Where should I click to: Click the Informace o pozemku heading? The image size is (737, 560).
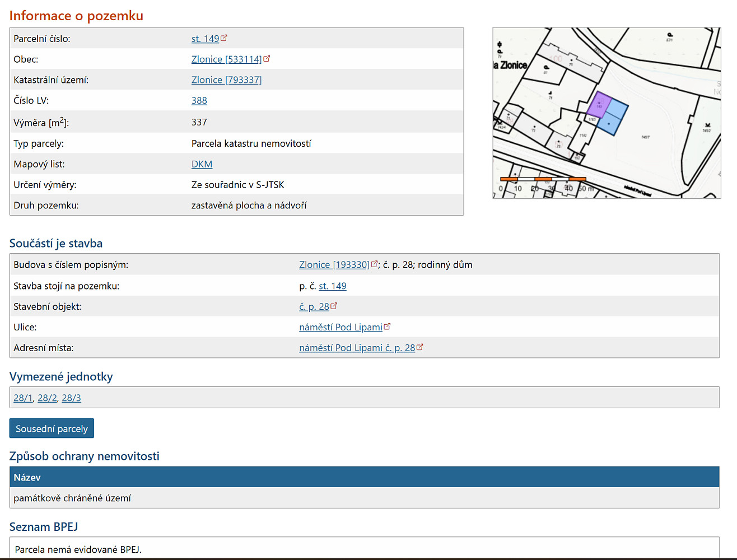(76, 16)
